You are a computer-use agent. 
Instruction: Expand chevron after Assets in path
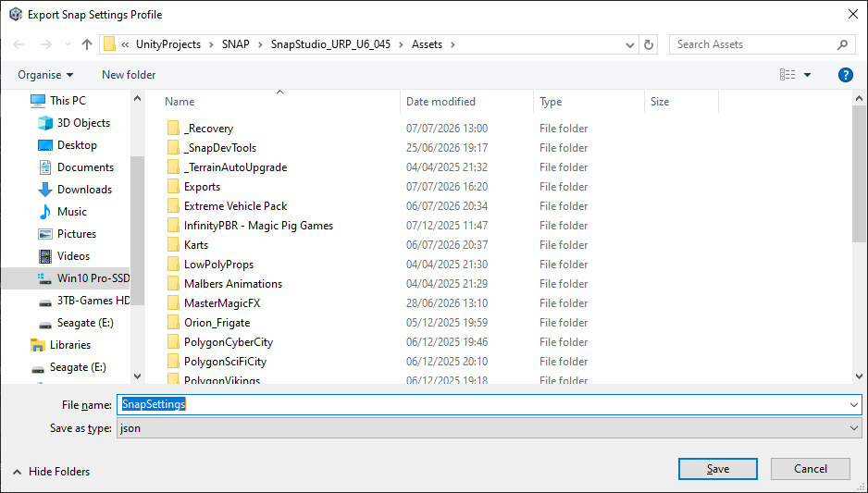453,44
